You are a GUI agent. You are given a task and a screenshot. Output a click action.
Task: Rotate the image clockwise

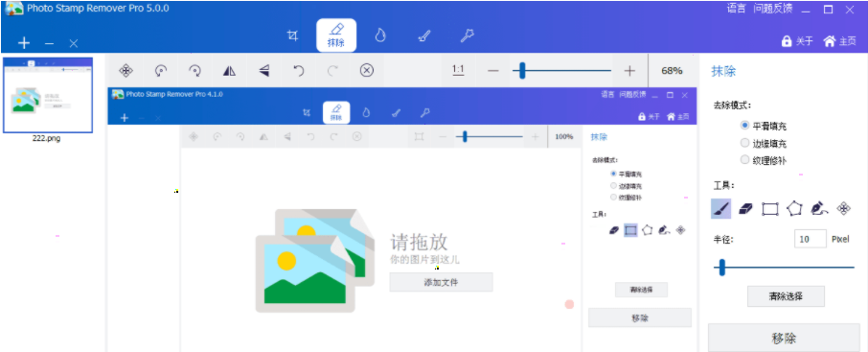coord(194,70)
